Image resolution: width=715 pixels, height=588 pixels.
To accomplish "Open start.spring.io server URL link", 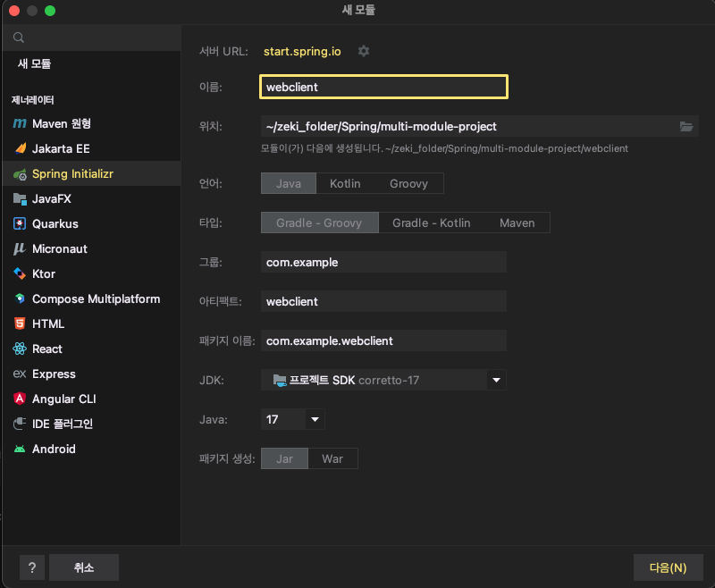I will coord(302,51).
